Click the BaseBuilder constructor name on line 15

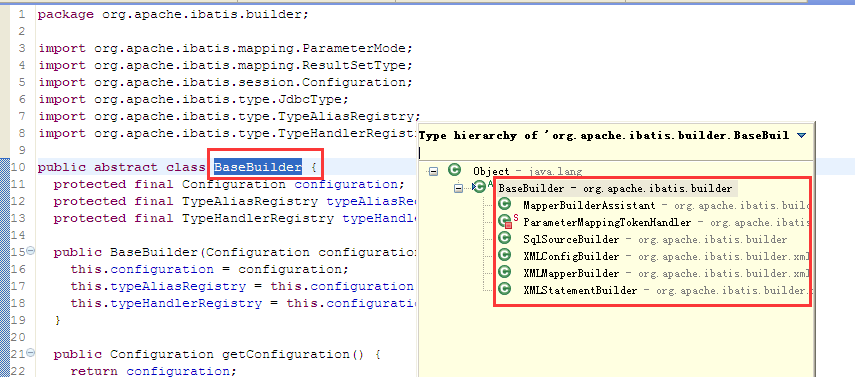pos(154,252)
